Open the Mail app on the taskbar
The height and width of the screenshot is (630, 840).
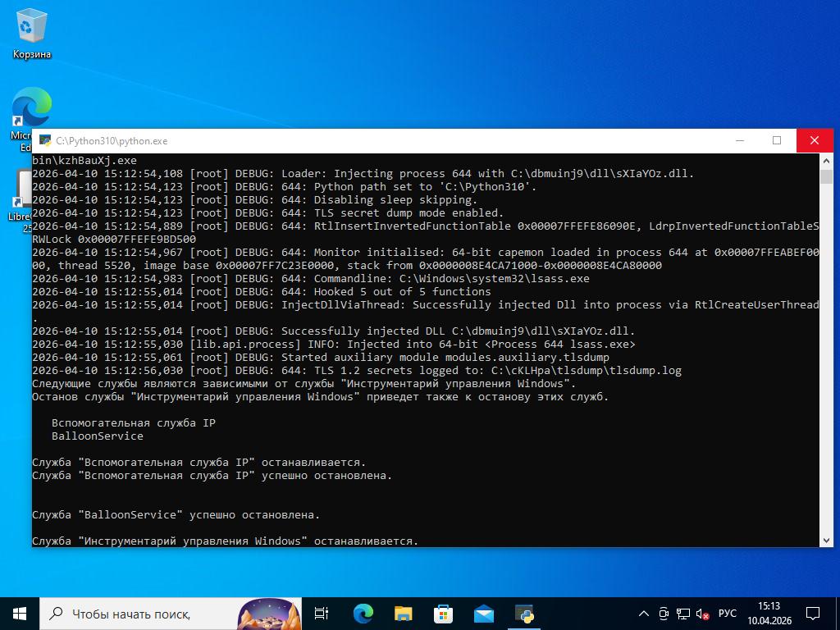[x=483, y=614]
